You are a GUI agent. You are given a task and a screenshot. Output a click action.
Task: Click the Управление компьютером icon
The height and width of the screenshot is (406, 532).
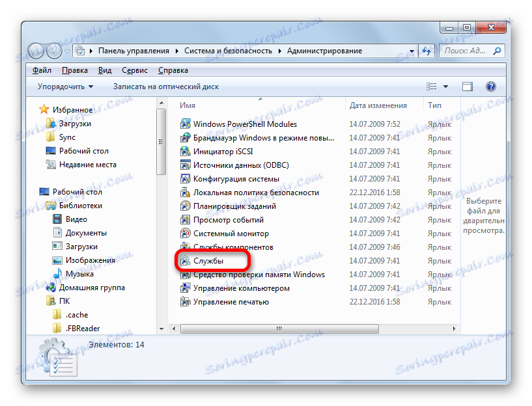(x=185, y=288)
